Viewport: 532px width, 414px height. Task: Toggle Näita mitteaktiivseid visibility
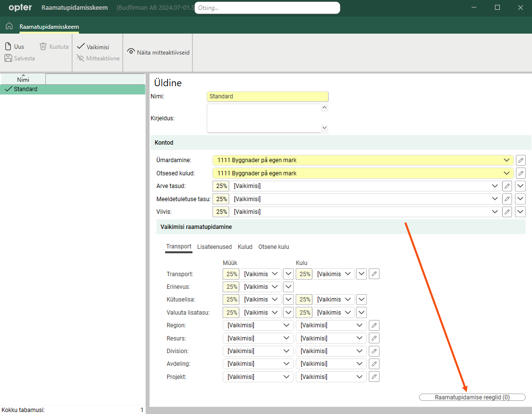point(158,52)
